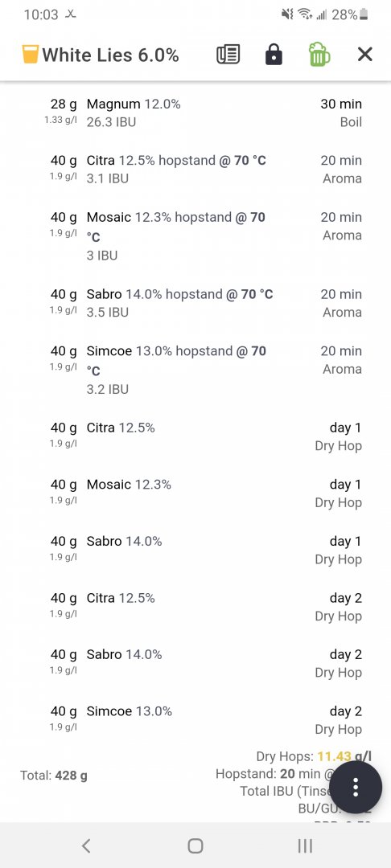Tap the green beer mug brew icon
This screenshot has height=868, width=391.
click(319, 55)
